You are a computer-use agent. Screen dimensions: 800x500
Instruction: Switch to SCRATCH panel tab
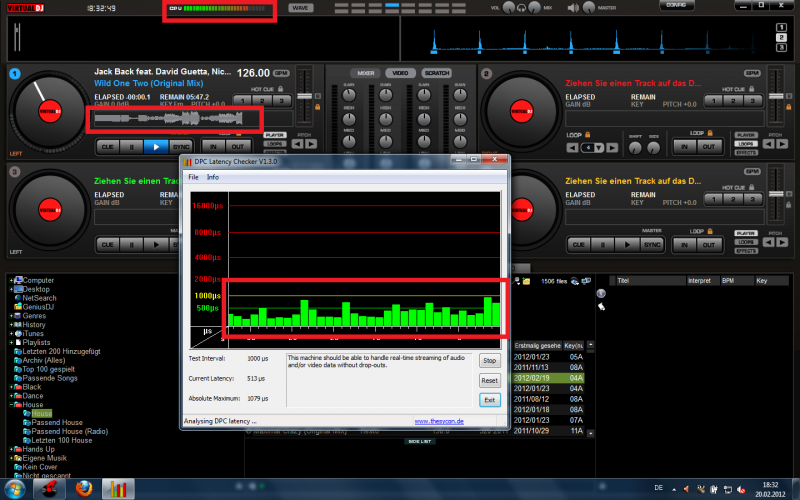click(x=437, y=73)
